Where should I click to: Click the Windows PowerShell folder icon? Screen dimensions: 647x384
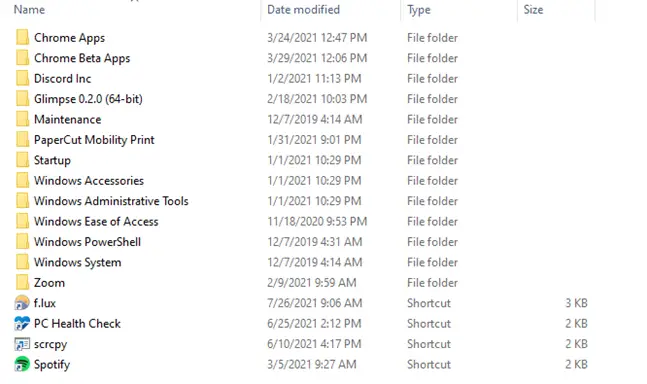(x=23, y=242)
